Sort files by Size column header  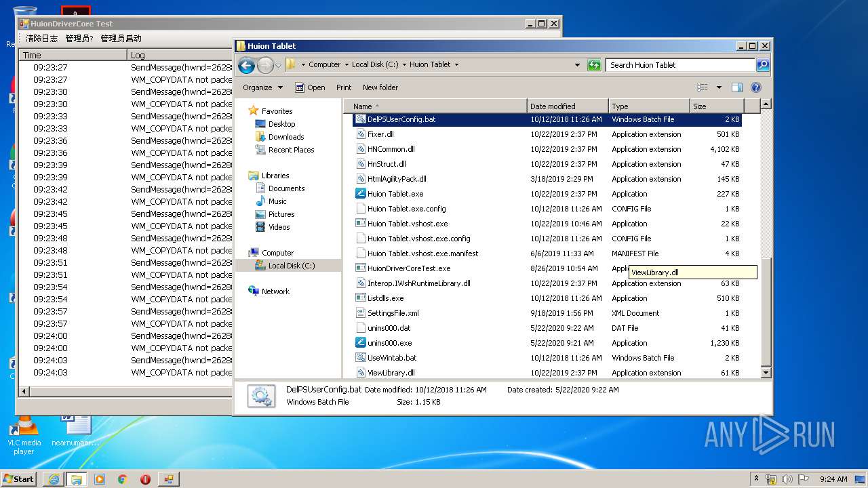717,106
